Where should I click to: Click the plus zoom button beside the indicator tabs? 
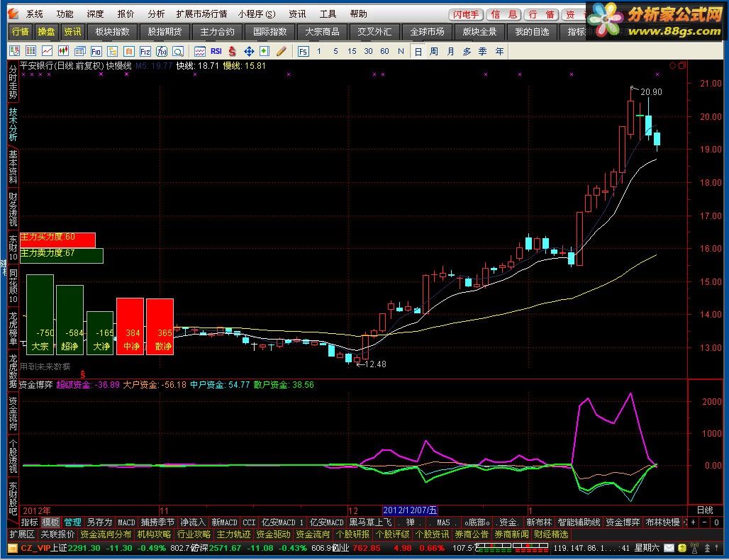tap(694, 522)
